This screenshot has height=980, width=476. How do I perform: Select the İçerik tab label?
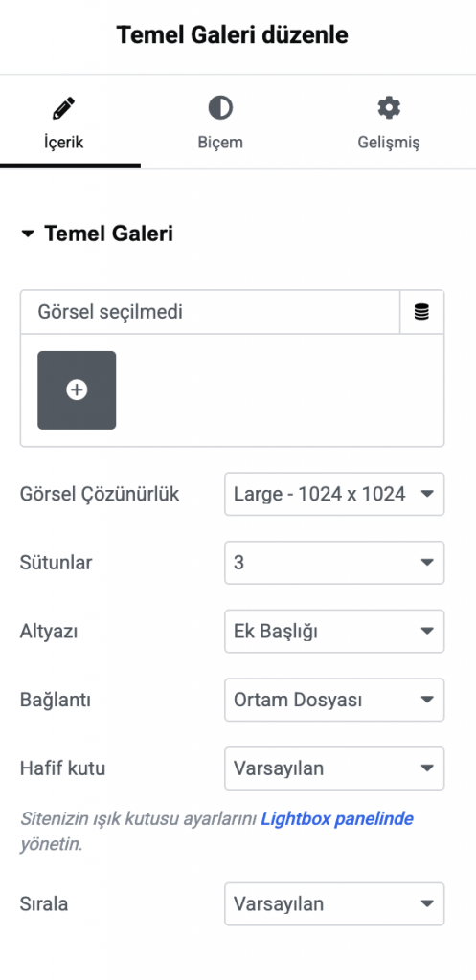pyautogui.click(x=64, y=143)
